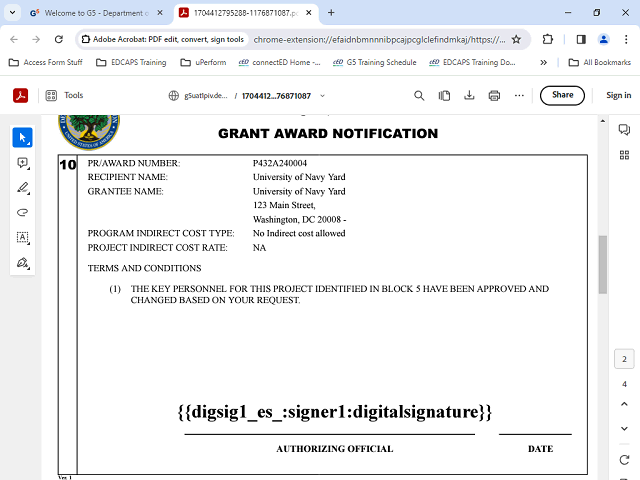Click current page number 2 box
640x480 pixels.
click(x=624, y=359)
